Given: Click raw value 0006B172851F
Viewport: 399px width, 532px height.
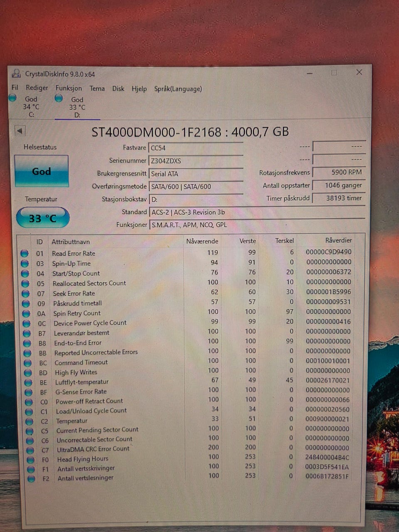Looking at the screenshot, I should 327,476.
